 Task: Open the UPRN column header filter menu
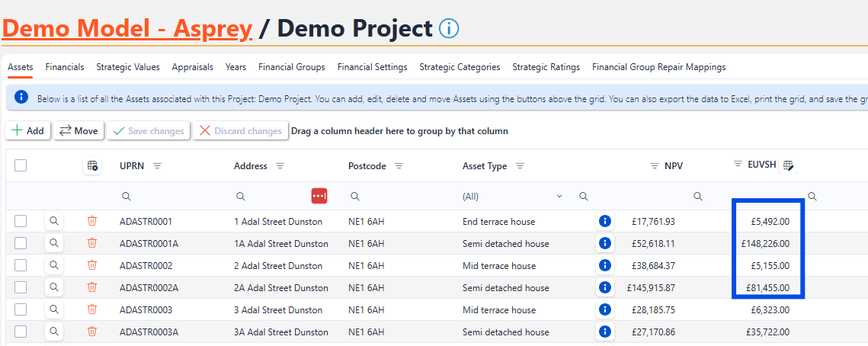[x=157, y=166]
